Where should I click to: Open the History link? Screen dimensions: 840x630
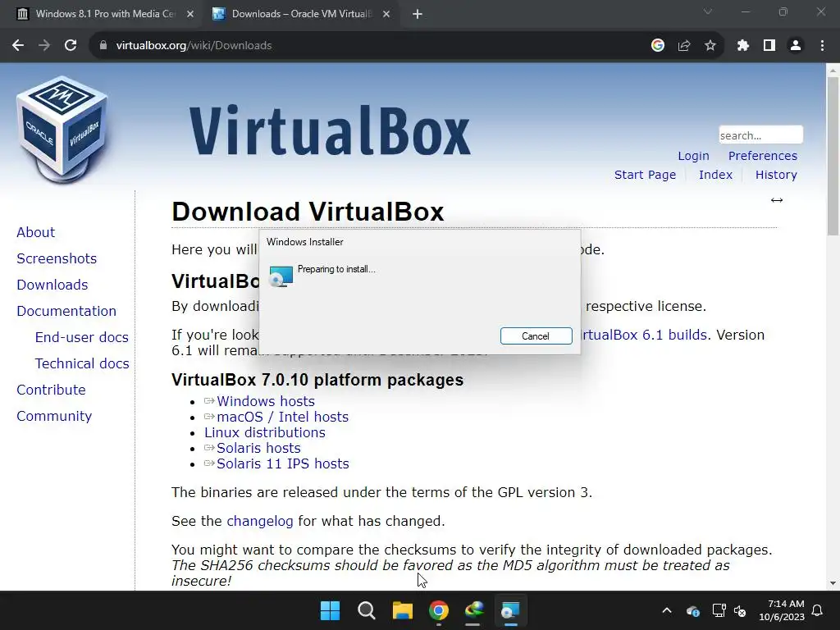pos(776,175)
